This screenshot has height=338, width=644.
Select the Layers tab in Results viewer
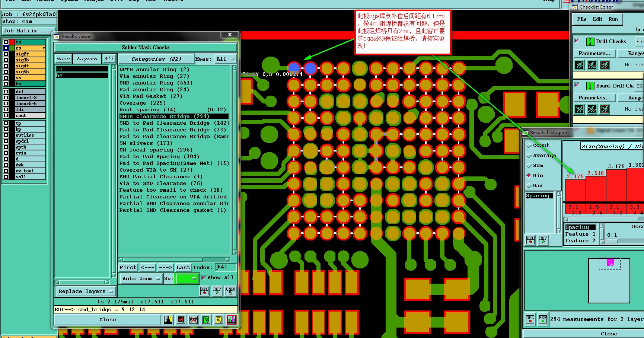click(x=87, y=59)
